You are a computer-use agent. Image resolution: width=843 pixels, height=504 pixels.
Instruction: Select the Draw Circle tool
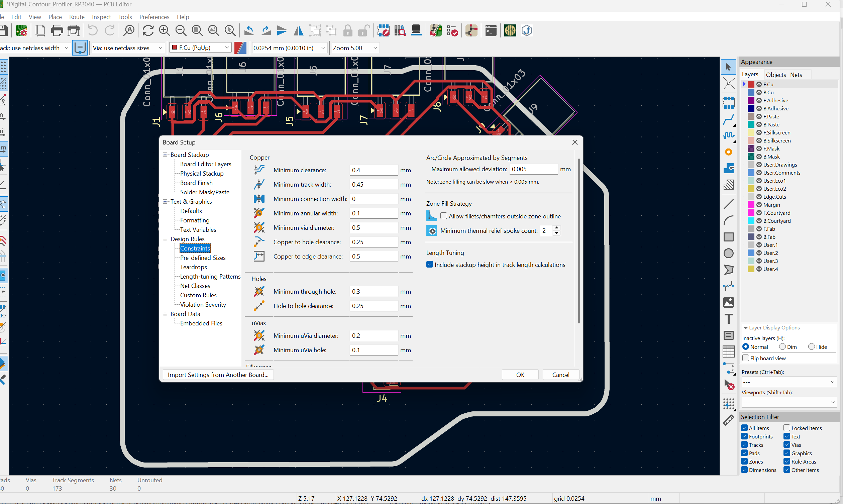point(729,253)
